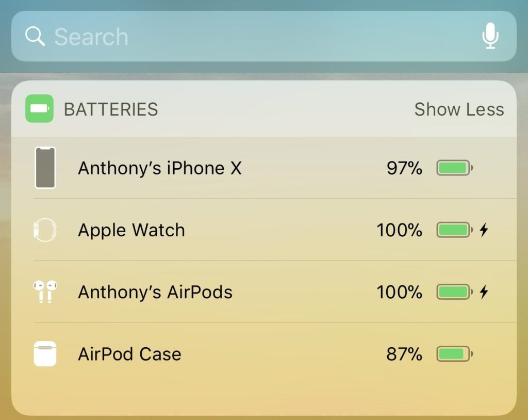This screenshot has height=420, width=528.
Task: Select the Anthony's AirPods label
Action: point(155,293)
